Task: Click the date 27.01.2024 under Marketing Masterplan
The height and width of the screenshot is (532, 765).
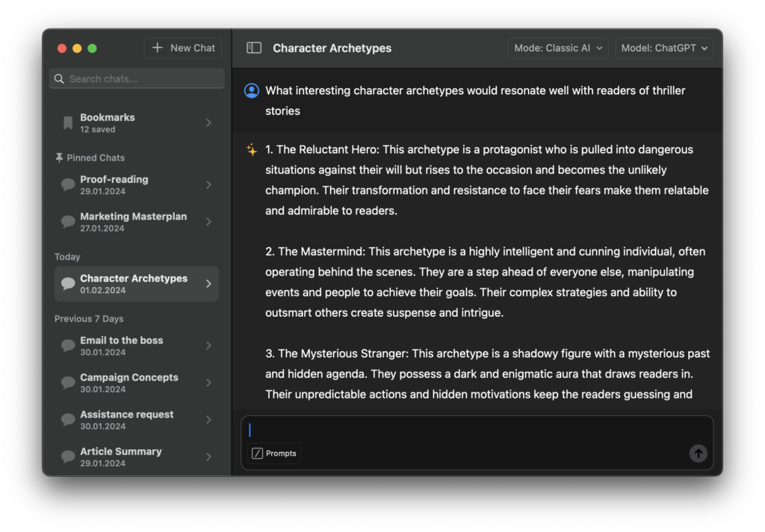Action: (102, 229)
